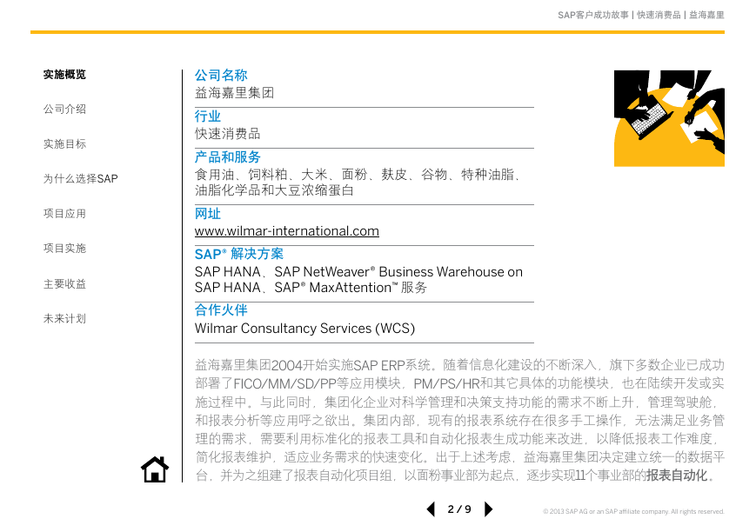Click the home icon
Screen dimensions: 756x532
click(155, 469)
